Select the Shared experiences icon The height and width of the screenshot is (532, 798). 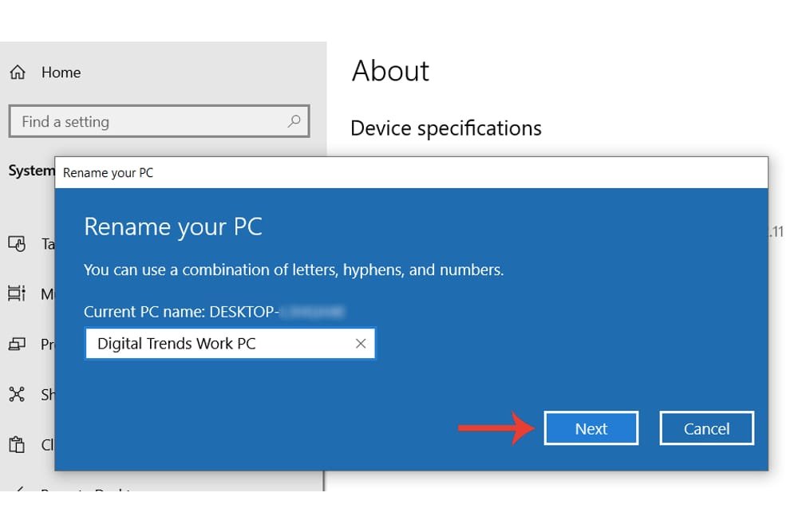17,395
